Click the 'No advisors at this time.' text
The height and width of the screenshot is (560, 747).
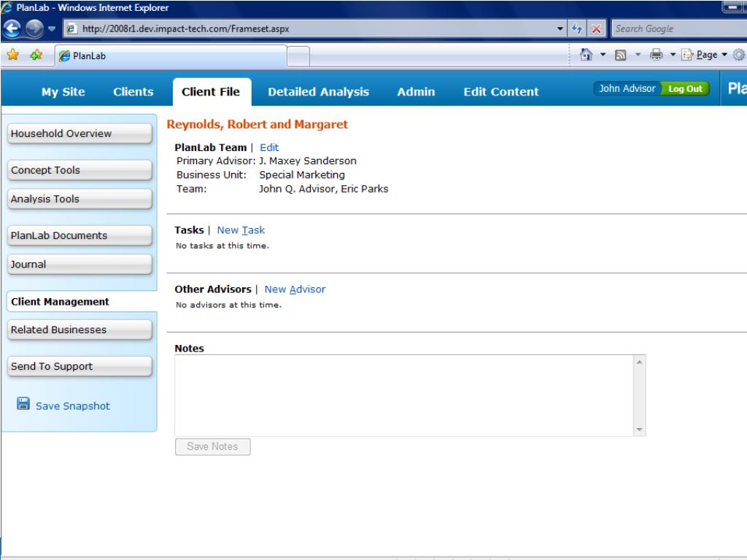coord(228,305)
